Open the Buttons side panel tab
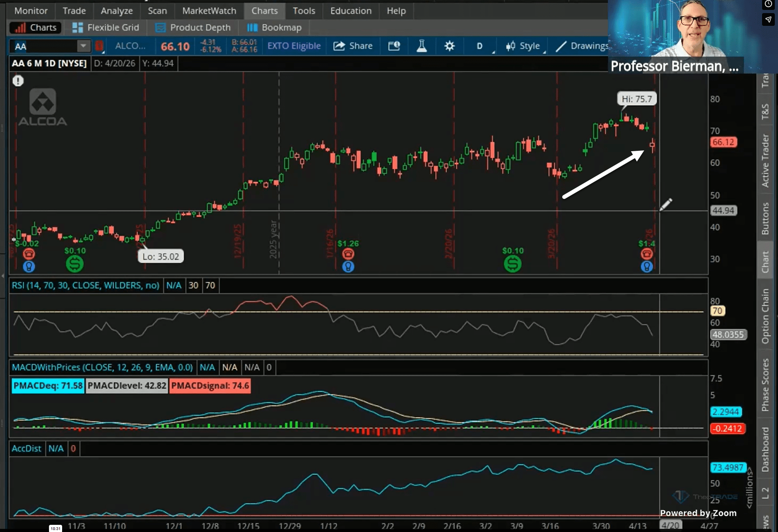The height and width of the screenshot is (532, 778). (x=765, y=218)
